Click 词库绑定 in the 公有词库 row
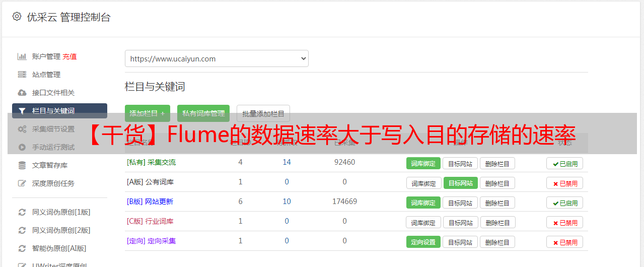The image size is (644, 267). [423, 183]
